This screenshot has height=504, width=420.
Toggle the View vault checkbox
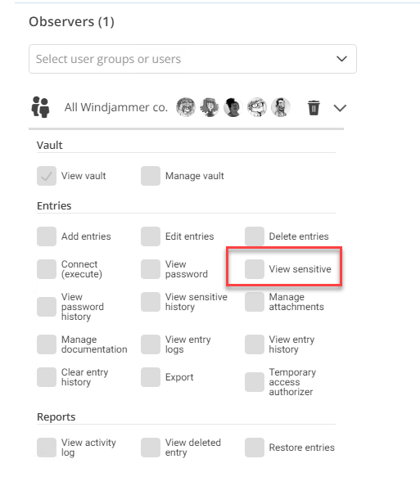[x=47, y=176]
